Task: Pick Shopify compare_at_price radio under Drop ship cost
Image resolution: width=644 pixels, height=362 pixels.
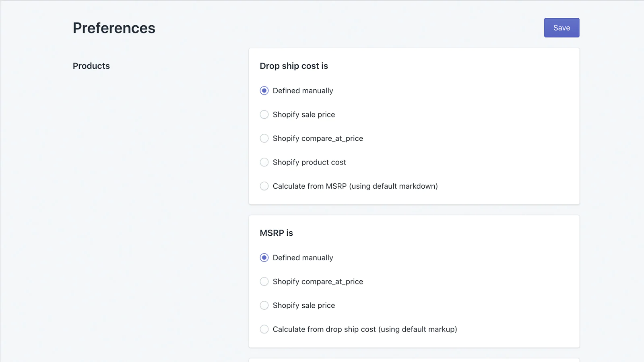Action: pos(264,138)
